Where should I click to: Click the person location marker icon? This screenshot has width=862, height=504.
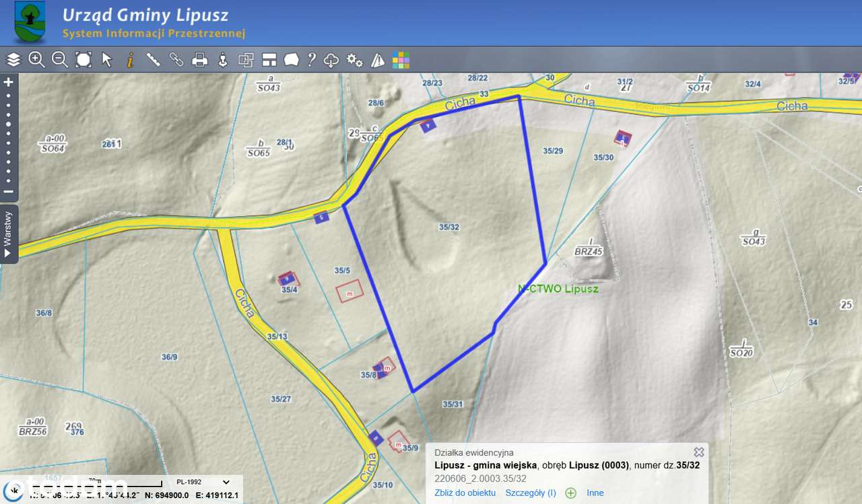(223, 60)
